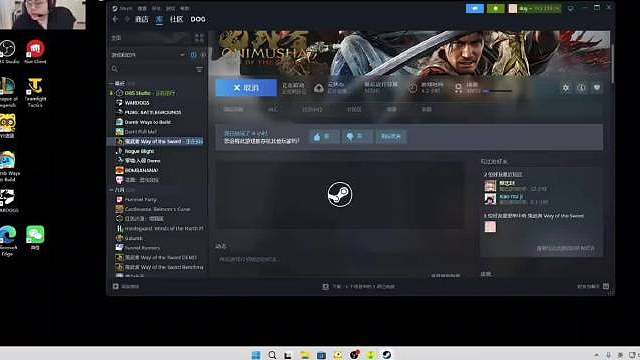Click the blue 取消 (Cancel) button
640x360 pixels.
[246, 88]
